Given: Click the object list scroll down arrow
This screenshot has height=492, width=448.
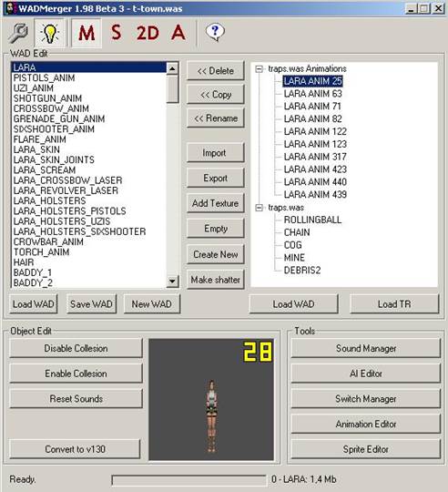Looking at the screenshot, I should pyautogui.click(x=172, y=281).
